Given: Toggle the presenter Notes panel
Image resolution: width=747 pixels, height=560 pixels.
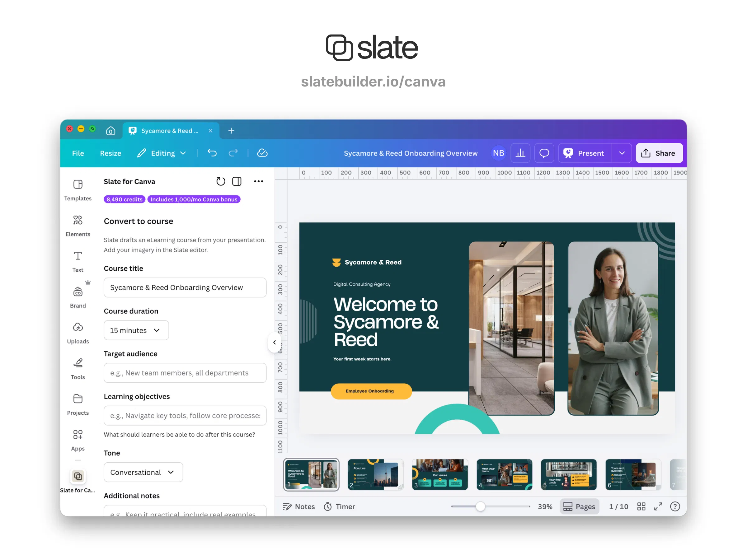Looking at the screenshot, I should coord(298,506).
